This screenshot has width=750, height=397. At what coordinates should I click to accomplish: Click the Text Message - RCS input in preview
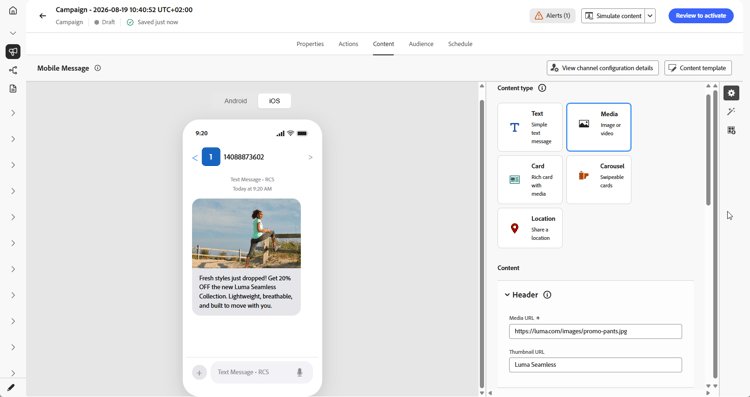coord(262,372)
